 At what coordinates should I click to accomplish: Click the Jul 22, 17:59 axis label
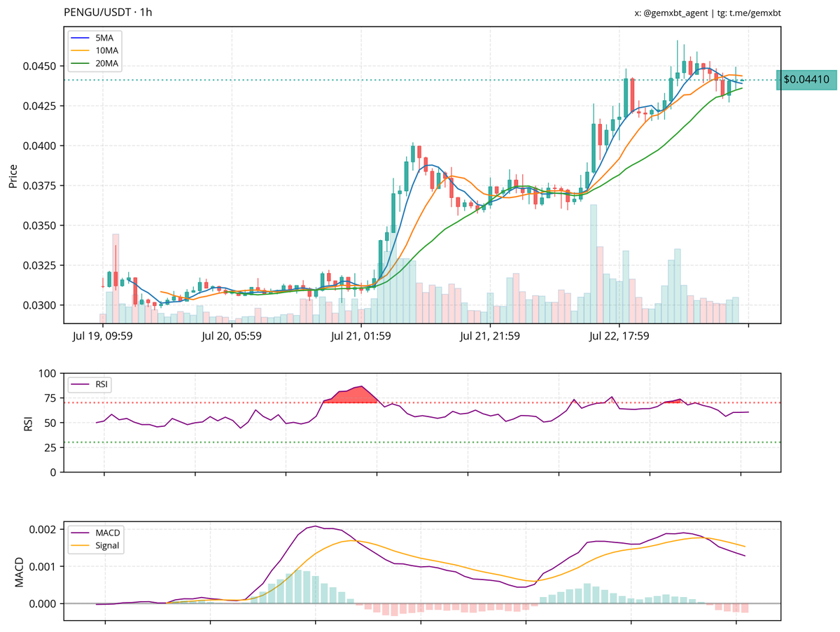tap(619, 336)
